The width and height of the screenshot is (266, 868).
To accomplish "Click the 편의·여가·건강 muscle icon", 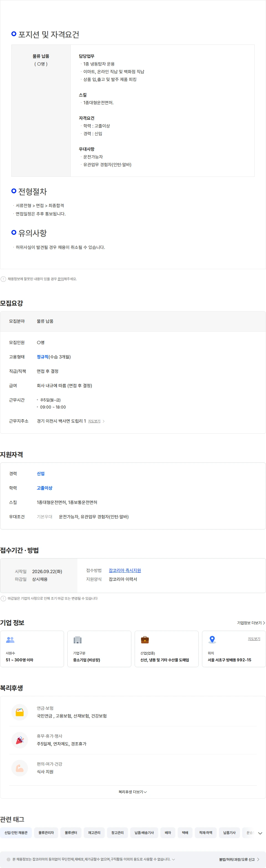I will tap(20, 768).
